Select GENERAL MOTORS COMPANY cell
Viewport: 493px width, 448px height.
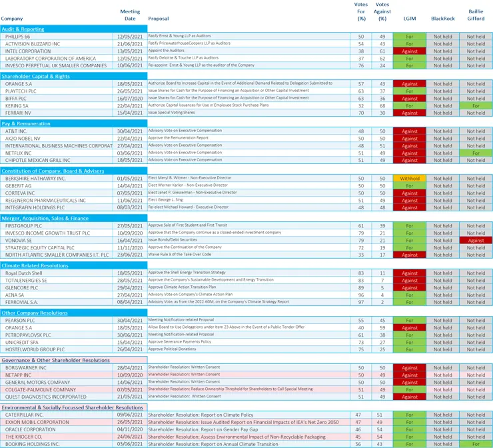tap(57, 382)
